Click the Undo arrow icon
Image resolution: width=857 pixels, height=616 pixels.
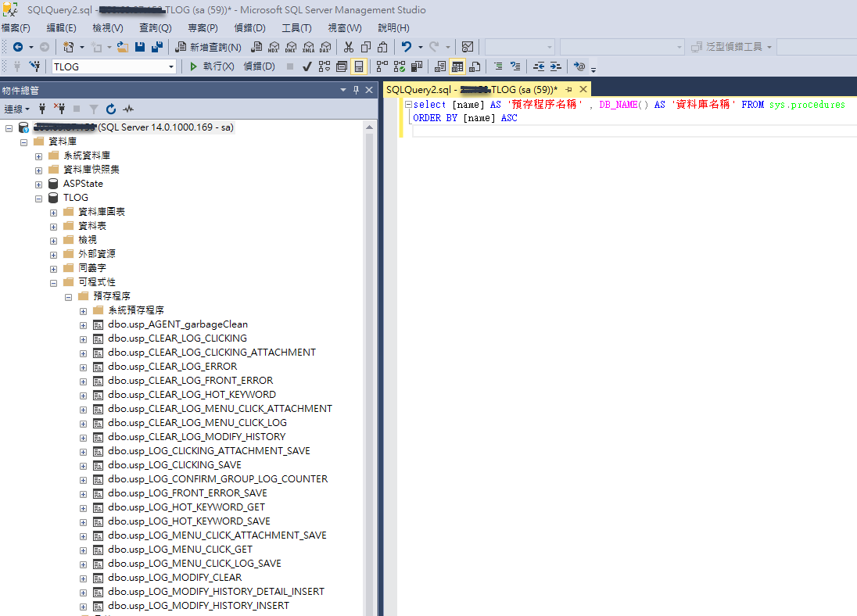click(407, 47)
